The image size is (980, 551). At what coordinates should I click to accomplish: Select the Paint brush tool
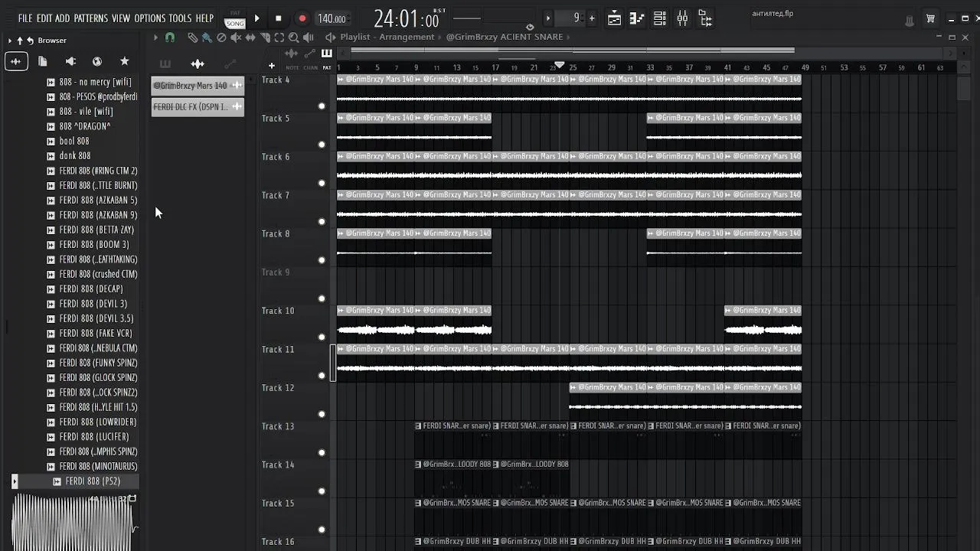point(207,37)
